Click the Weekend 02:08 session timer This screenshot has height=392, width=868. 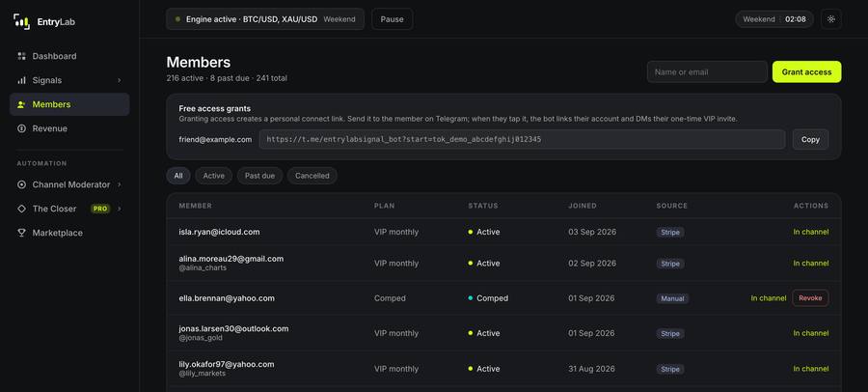[774, 19]
